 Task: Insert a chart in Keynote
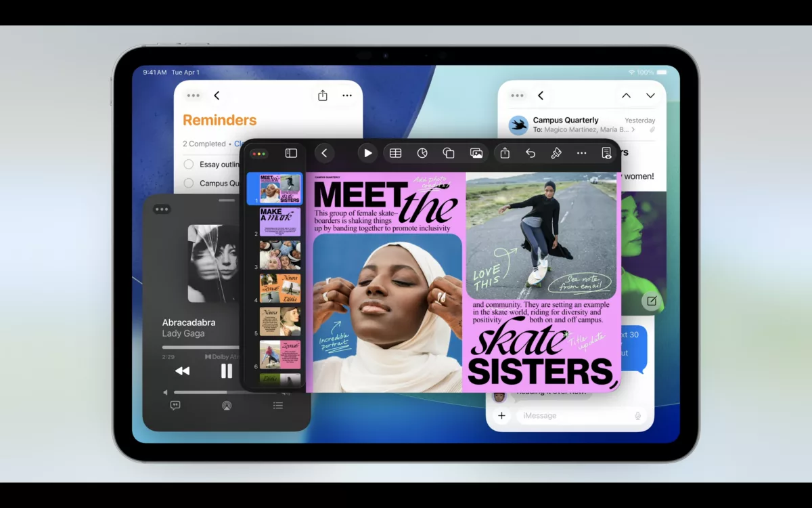tap(422, 153)
